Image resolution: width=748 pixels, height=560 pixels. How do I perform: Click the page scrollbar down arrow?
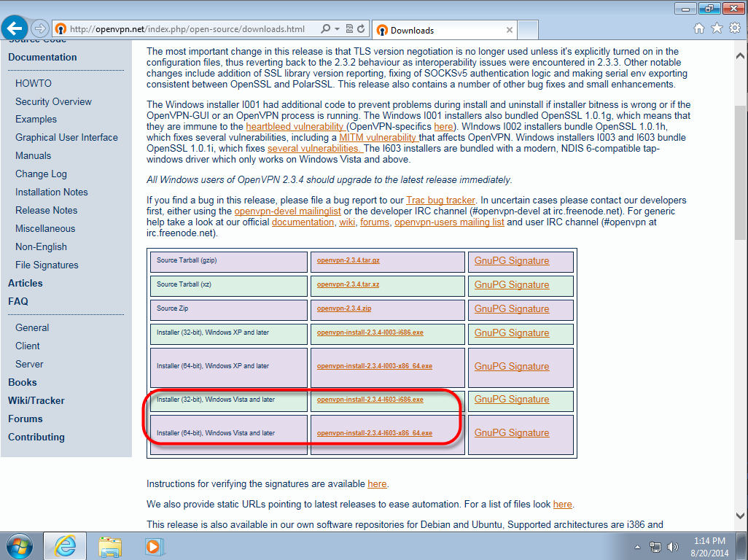tap(741, 516)
